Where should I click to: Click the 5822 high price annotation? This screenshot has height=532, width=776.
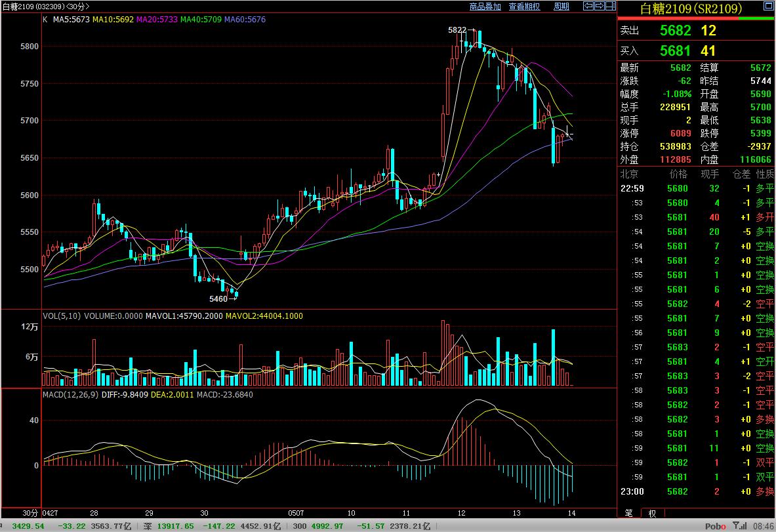click(457, 30)
